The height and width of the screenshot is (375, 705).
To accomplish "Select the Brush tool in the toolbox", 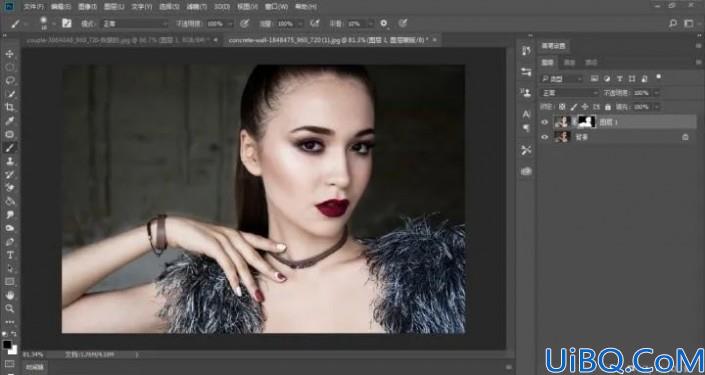I will [9, 147].
